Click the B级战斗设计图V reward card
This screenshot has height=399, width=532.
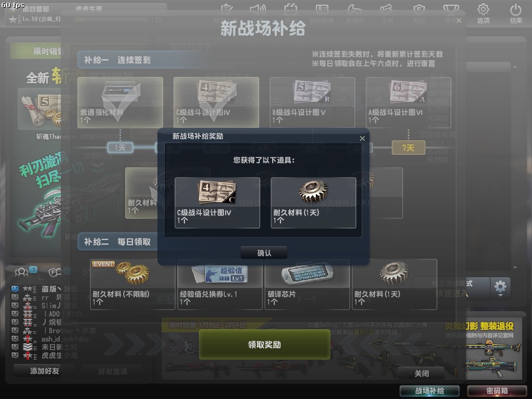pyautogui.click(x=312, y=102)
